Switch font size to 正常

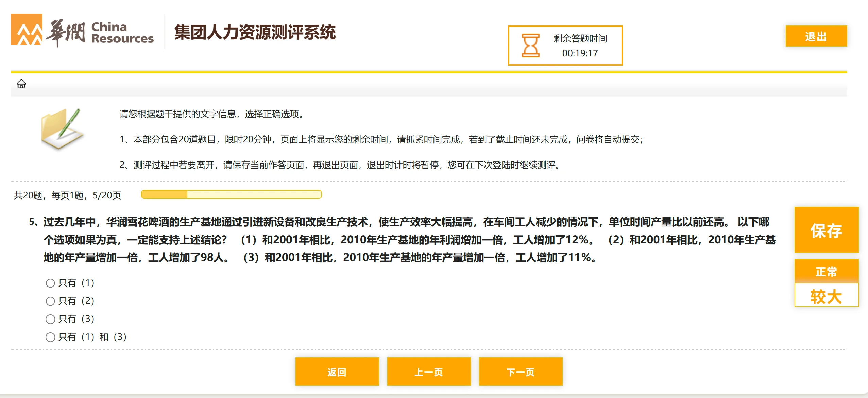pos(826,272)
